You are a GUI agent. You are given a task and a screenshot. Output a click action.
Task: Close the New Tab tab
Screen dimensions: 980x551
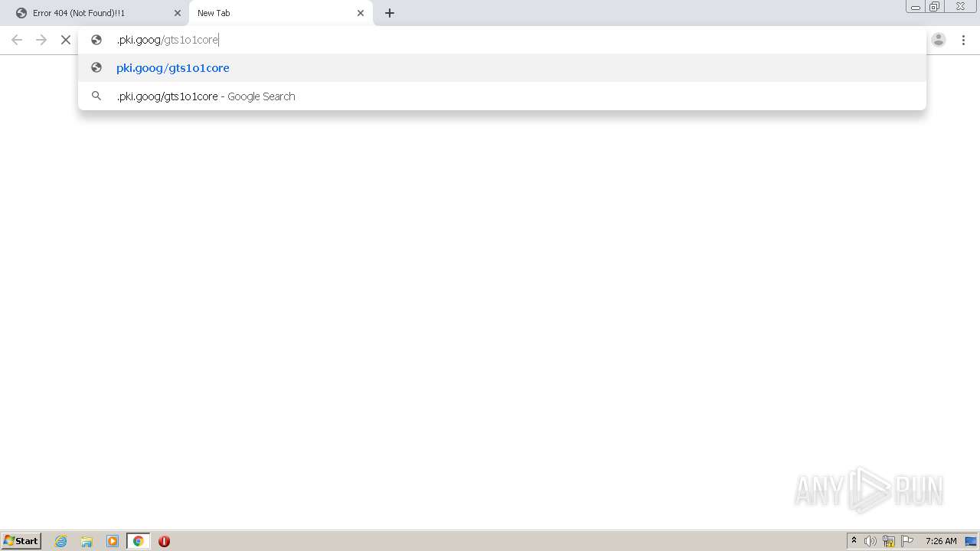tap(361, 13)
